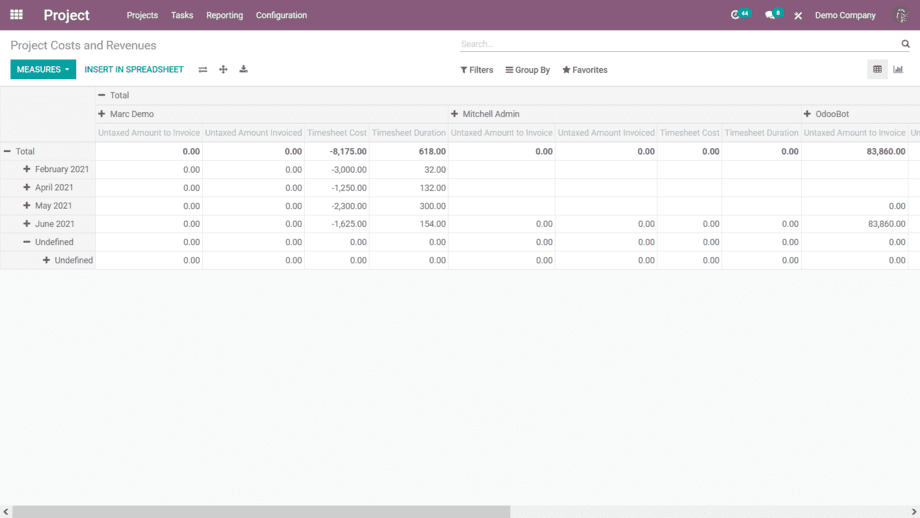
Task: Click the expand all icon
Action: tap(223, 70)
